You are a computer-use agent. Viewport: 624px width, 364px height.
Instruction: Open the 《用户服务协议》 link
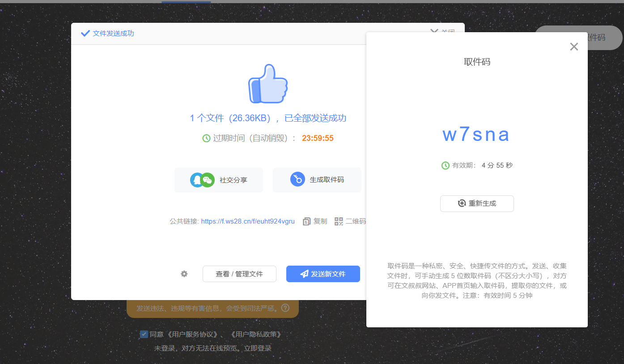[193, 334]
